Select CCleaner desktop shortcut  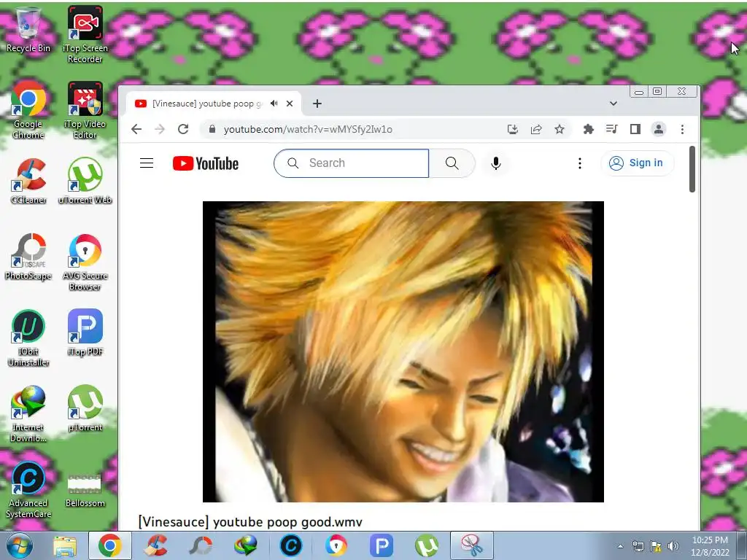click(28, 181)
